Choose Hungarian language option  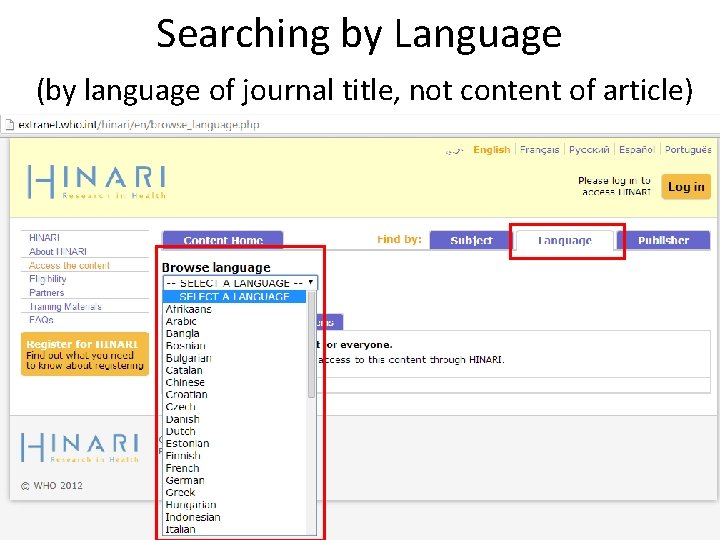tap(191, 505)
